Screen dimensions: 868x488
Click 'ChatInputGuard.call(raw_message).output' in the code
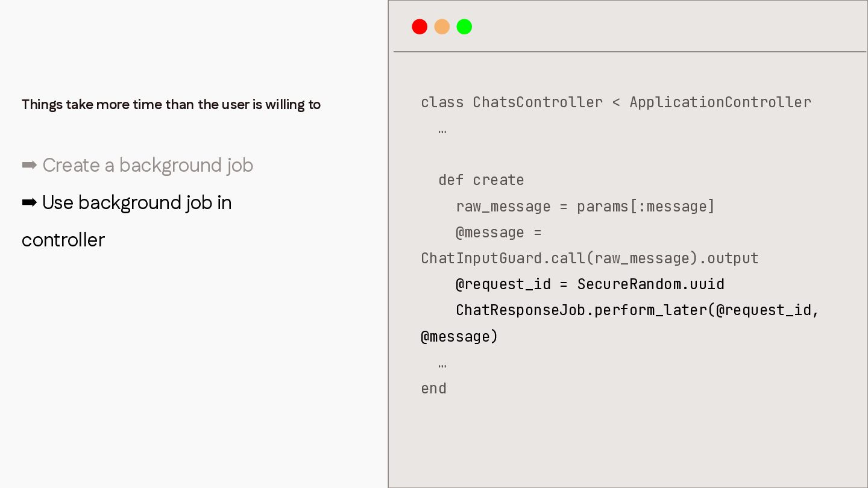pyautogui.click(x=590, y=258)
